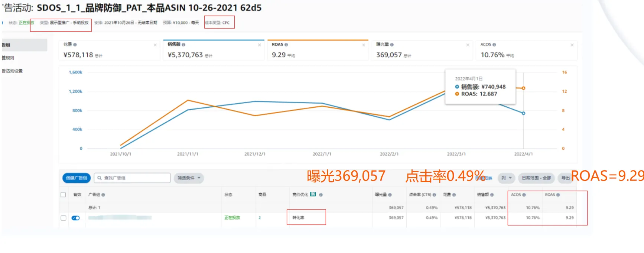Click info icon next to 销售额 table column header

(492, 195)
